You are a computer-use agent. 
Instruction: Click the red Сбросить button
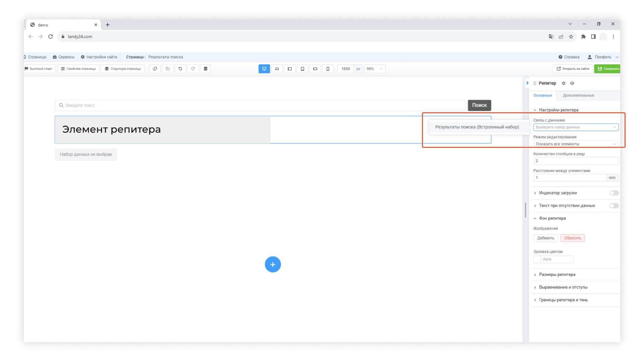573,238
